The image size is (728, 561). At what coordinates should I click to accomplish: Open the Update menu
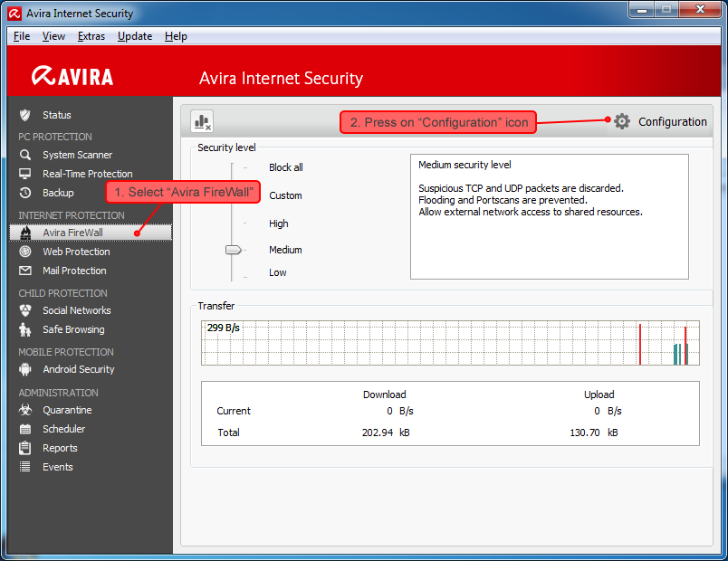(134, 36)
